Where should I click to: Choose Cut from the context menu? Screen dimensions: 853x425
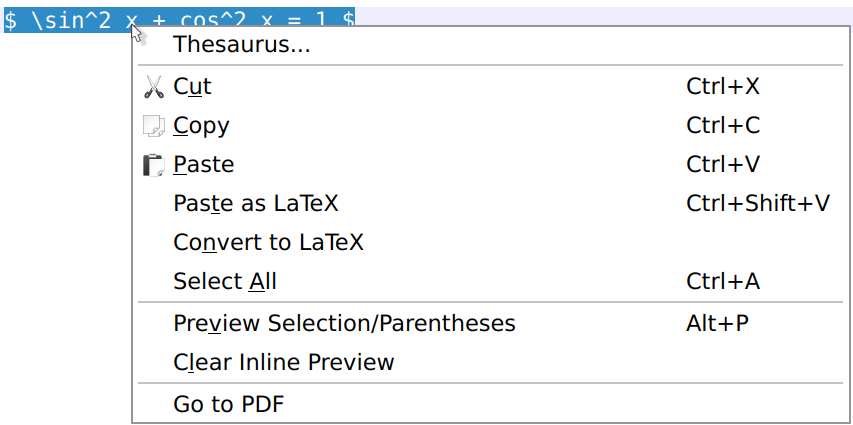pyautogui.click(x=192, y=87)
